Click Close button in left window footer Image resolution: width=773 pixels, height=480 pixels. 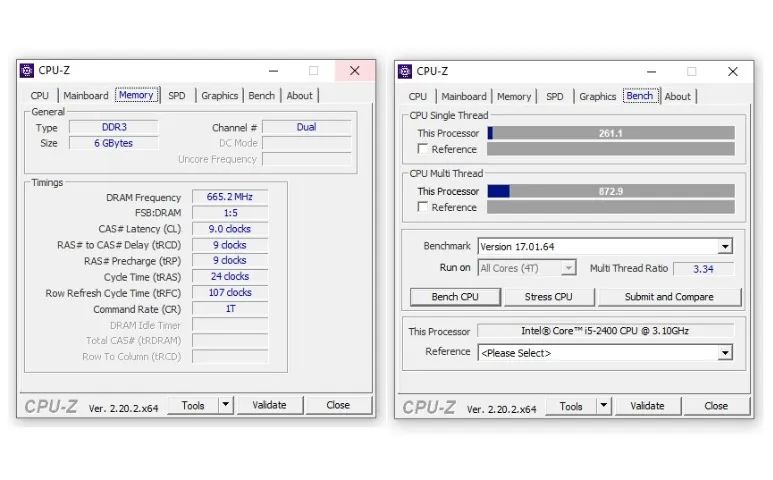338,405
